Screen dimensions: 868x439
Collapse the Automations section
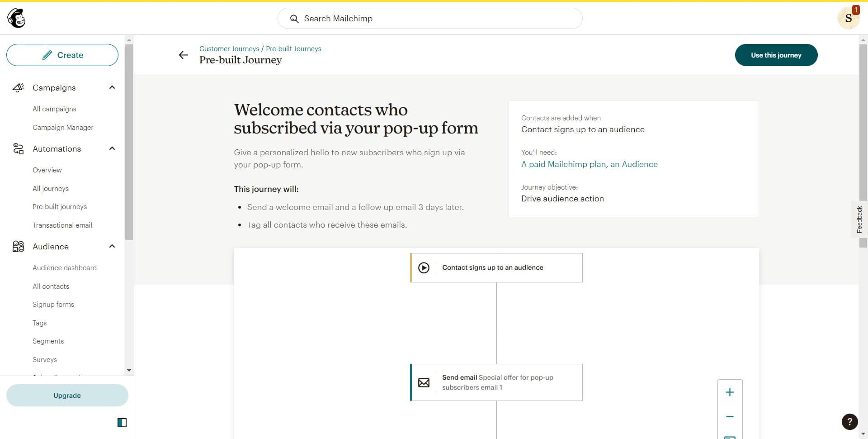[112, 148]
